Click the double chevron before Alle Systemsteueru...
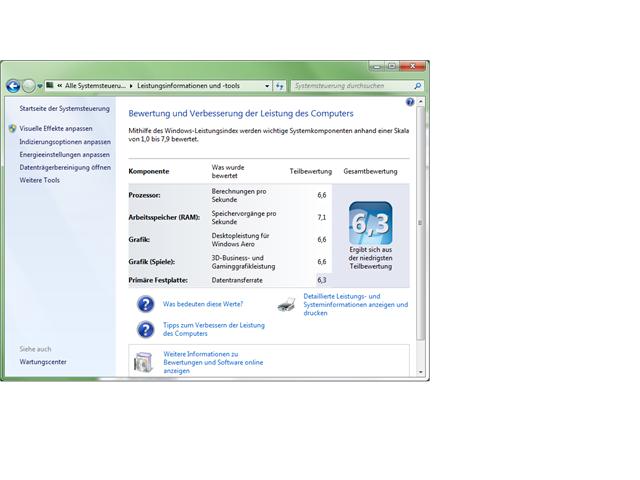Image resolution: width=640 pixels, height=480 pixels. pyautogui.click(x=60, y=86)
